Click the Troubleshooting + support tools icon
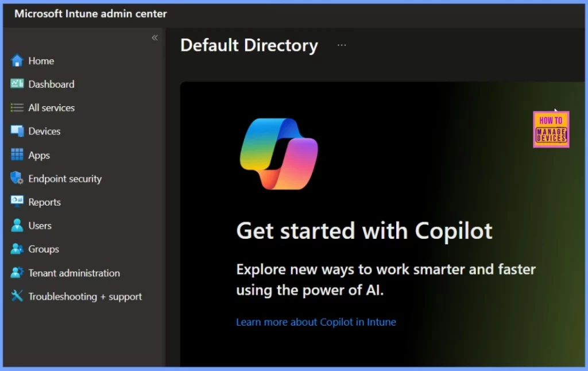This screenshot has width=588, height=371. point(17,296)
